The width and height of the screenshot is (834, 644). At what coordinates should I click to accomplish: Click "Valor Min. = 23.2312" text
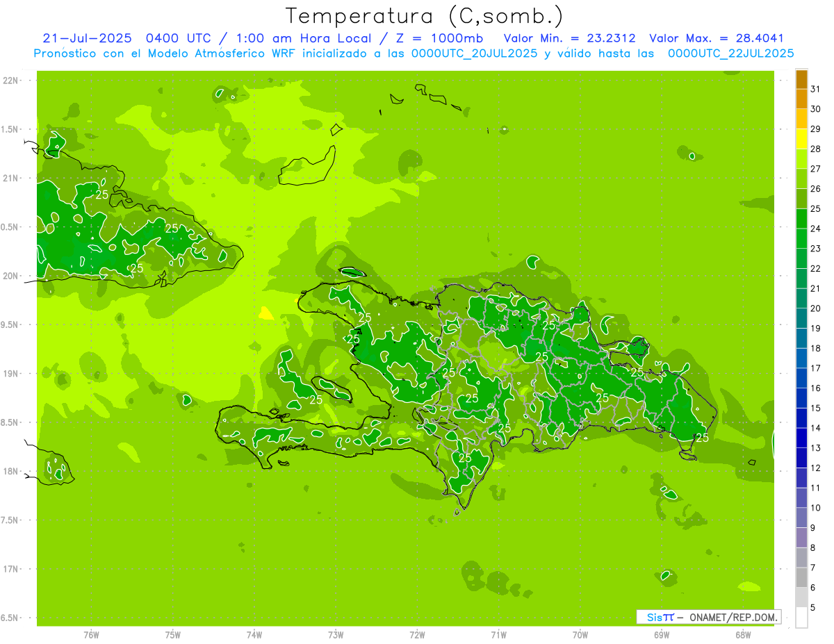point(569,38)
